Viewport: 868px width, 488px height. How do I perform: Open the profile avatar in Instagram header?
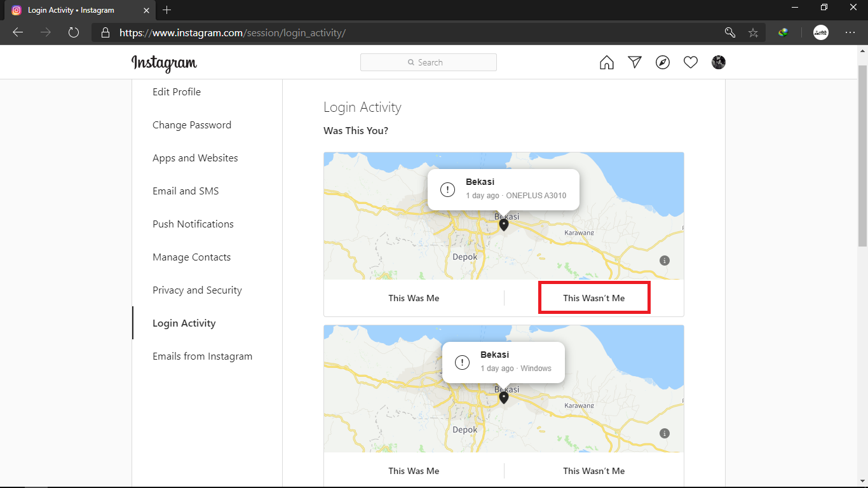point(719,62)
